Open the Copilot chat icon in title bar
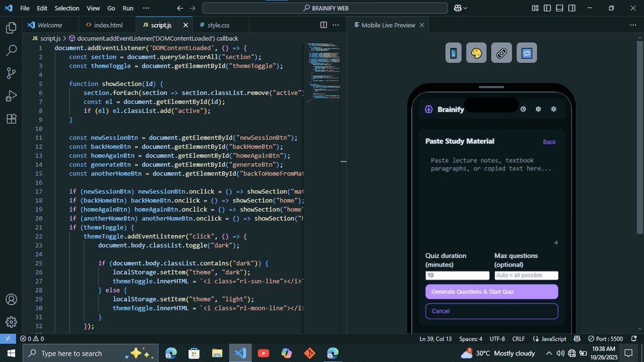The width and height of the screenshot is (644, 362). click(458, 8)
